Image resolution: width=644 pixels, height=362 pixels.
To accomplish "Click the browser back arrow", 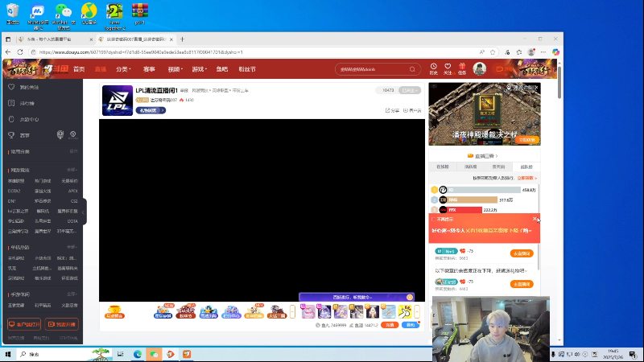I will 8,52.
